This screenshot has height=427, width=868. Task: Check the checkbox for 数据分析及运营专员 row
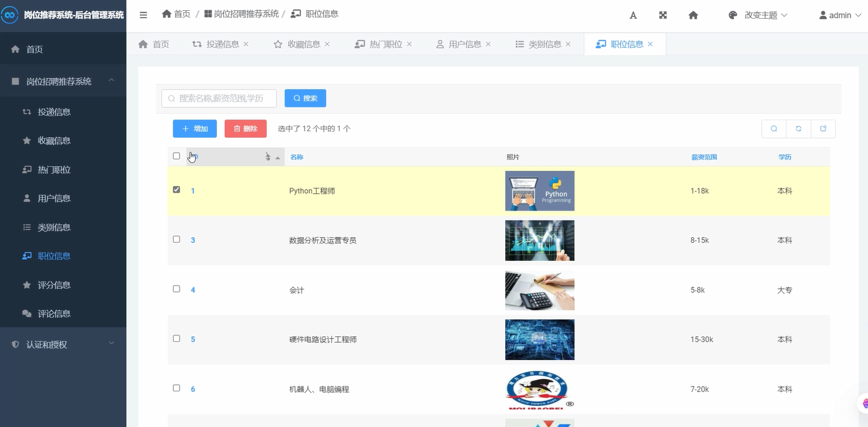176,239
